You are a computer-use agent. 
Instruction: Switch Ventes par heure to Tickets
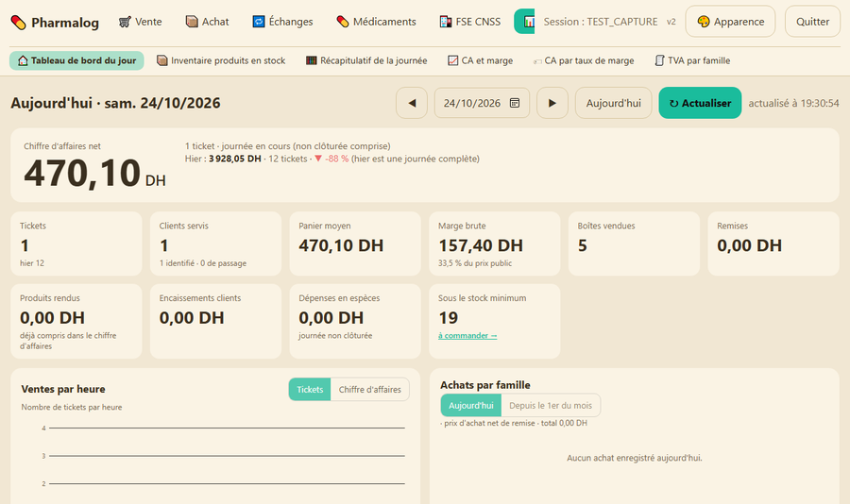click(310, 389)
